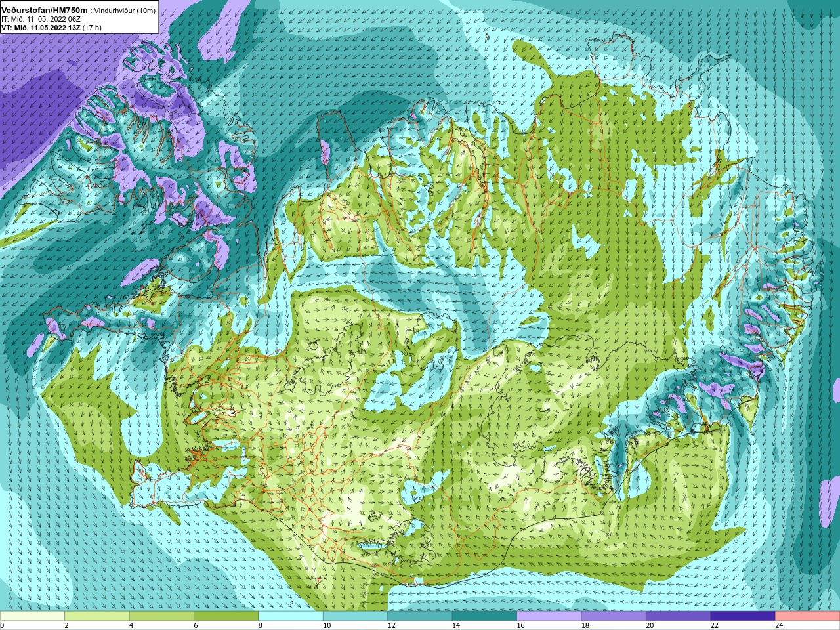Click the pink legend swatch above 24
The image size is (840, 630).
click(x=807, y=616)
